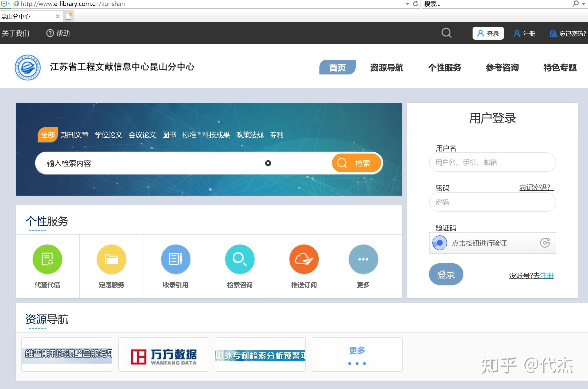Select the 学位论文 search category
Image resolution: width=588 pixels, height=389 pixels.
(108, 135)
